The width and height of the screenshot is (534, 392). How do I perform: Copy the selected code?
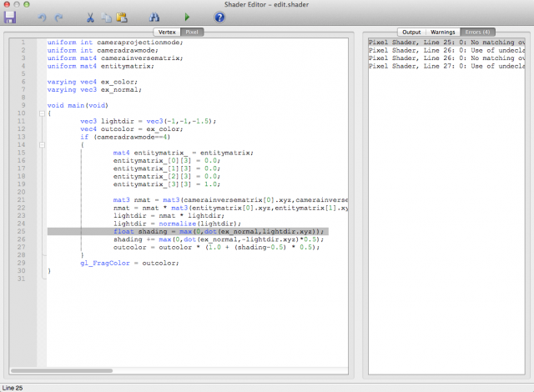(x=106, y=16)
